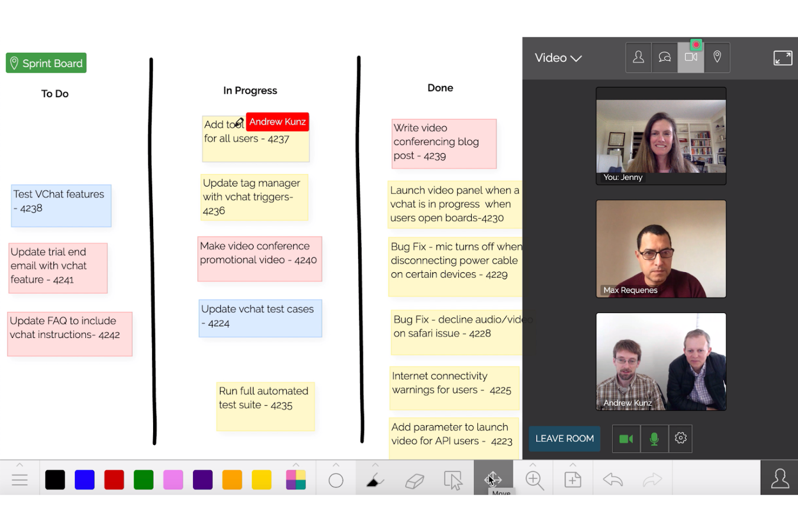The image size is (798, 532).
Task: Open the chat tab in video panel
Action: pos(665,57)
